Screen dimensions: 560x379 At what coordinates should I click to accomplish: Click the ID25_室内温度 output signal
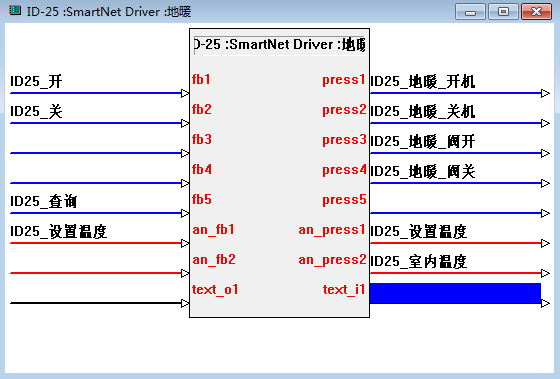click(x=419, y=261)
